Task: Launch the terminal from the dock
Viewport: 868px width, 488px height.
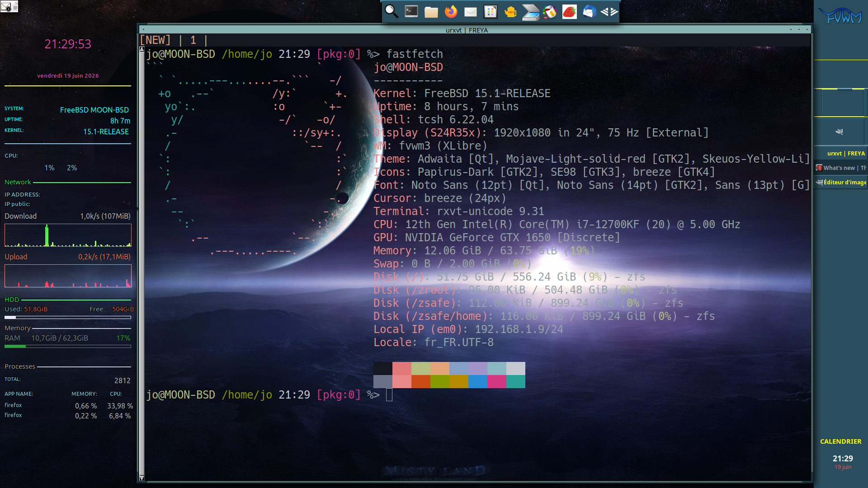Action: [x=411, y=11]
